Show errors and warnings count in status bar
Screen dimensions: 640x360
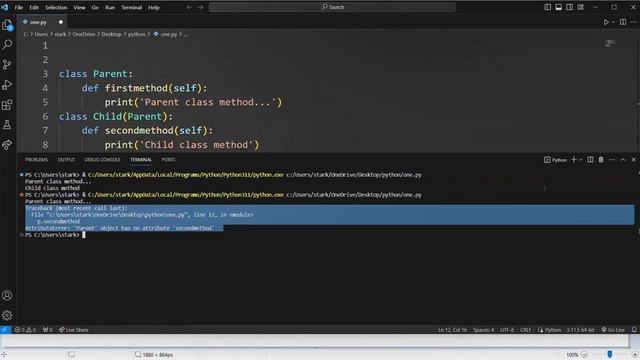coord(25,330)
